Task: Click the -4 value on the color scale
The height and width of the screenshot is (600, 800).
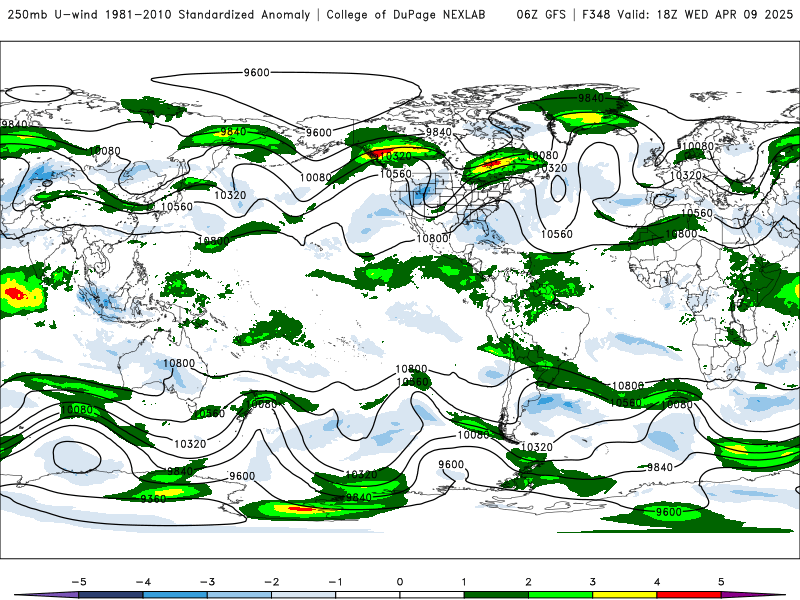Action: (143, 582)
